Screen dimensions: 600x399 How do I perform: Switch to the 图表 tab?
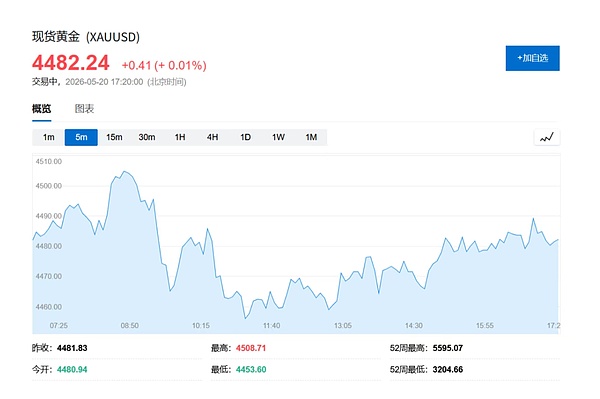pyautogui.click(x=84, y=109)
